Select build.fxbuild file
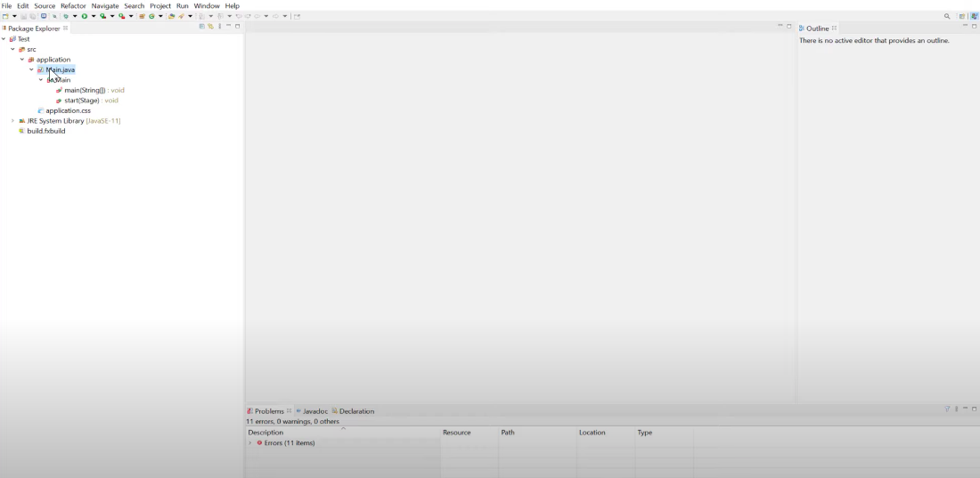 pyautogui.click(x=46, y=131)
